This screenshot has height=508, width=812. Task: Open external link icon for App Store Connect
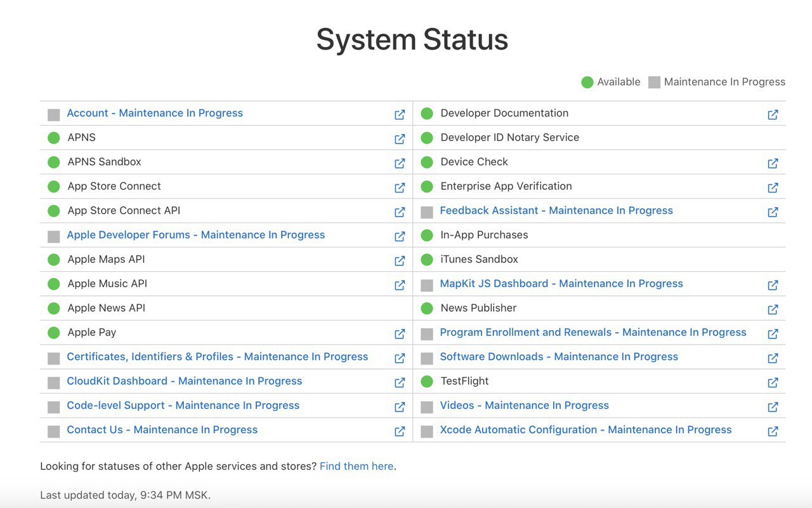pos(400,187)
